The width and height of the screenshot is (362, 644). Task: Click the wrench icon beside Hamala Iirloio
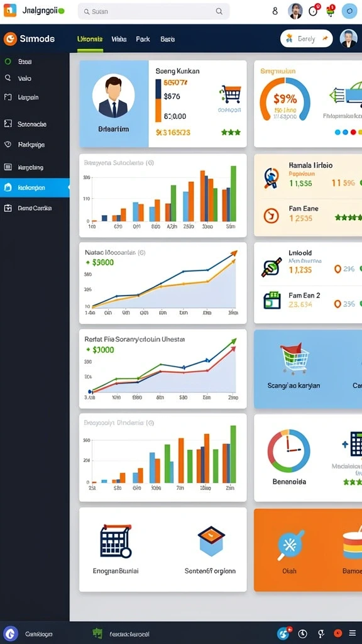[x=271, y=178]
